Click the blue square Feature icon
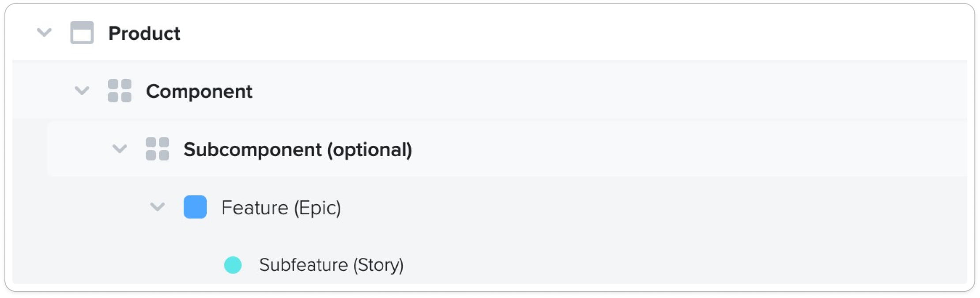 195,207
